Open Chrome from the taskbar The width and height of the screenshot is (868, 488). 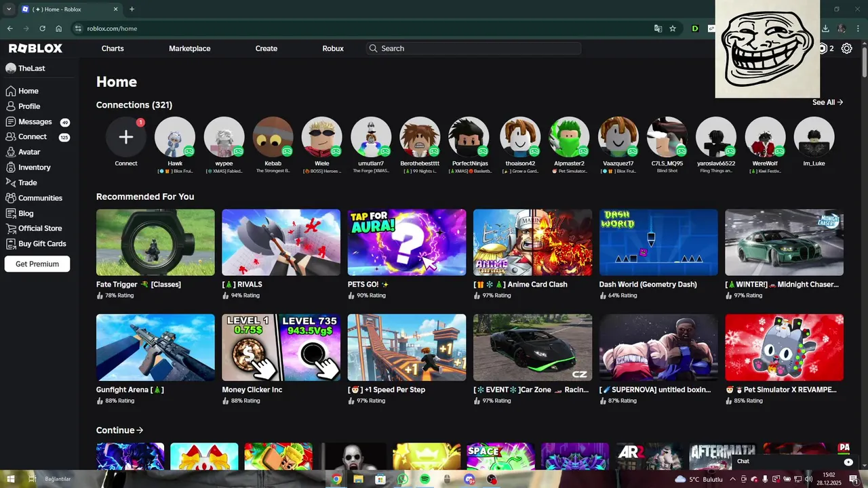336,479
